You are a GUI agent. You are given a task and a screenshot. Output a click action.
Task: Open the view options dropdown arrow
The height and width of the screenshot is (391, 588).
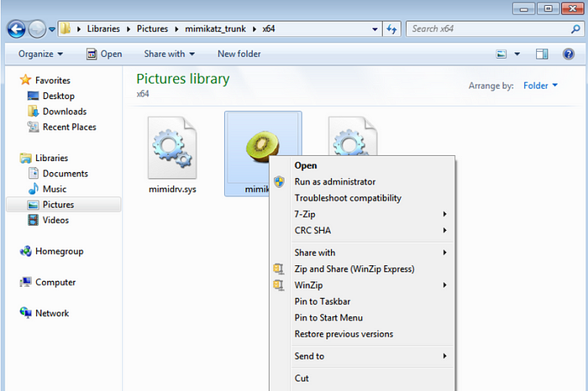pyautogui.click(x=517, y=54)
